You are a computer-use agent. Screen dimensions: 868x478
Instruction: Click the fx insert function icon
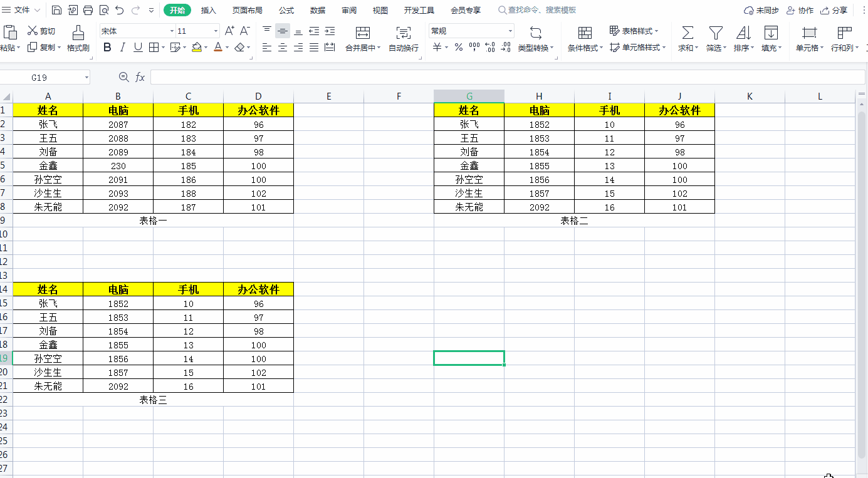tap(140, 76)
